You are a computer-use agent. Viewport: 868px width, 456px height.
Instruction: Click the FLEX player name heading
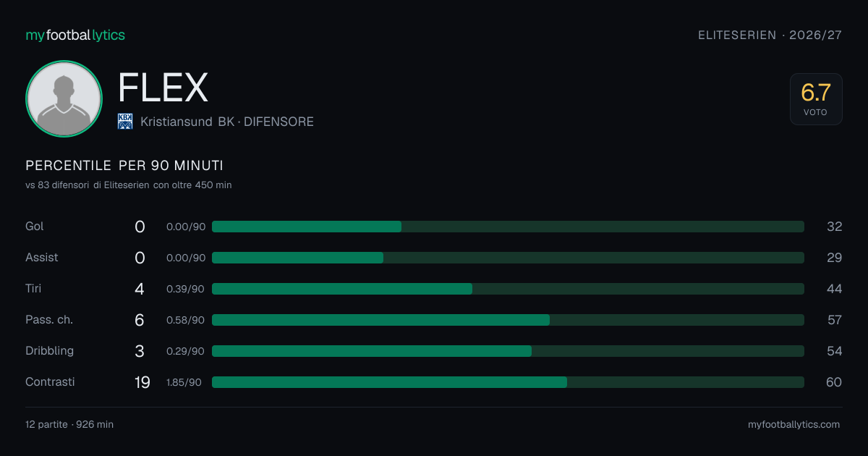coord(163,88)
